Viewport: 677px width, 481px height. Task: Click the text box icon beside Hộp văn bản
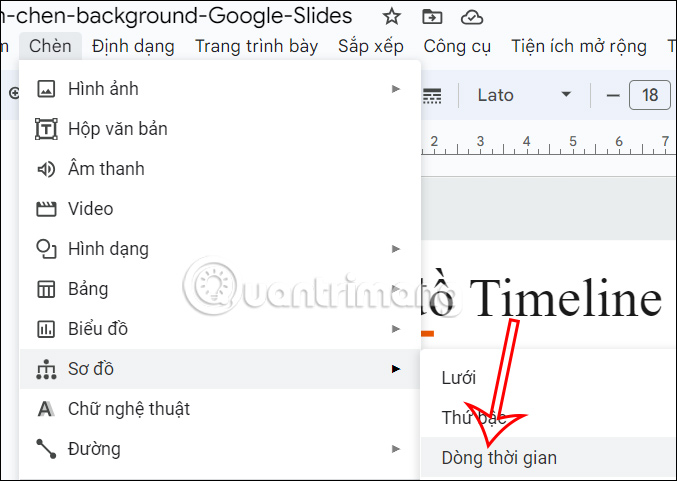(46, 129)
